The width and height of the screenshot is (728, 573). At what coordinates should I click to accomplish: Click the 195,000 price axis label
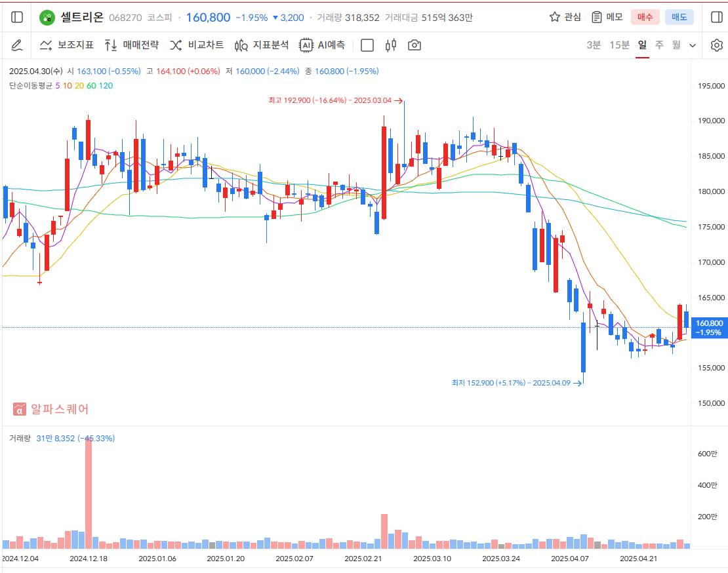click(712, 86)
